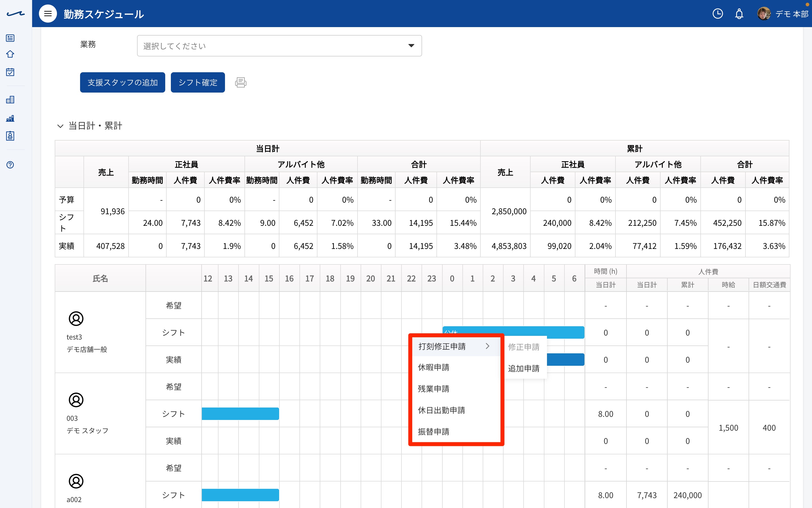The image size is (812, 508).
Task: Open the building chart sidebar icon
Action: pyautogui.click(x=10, y=100)
